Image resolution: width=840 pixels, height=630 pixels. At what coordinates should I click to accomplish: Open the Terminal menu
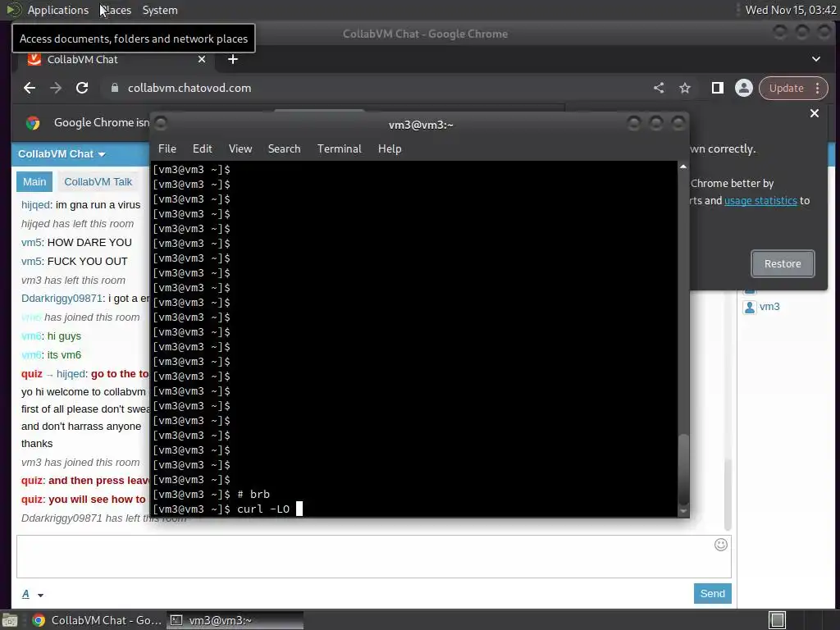(x=339, y=149)
